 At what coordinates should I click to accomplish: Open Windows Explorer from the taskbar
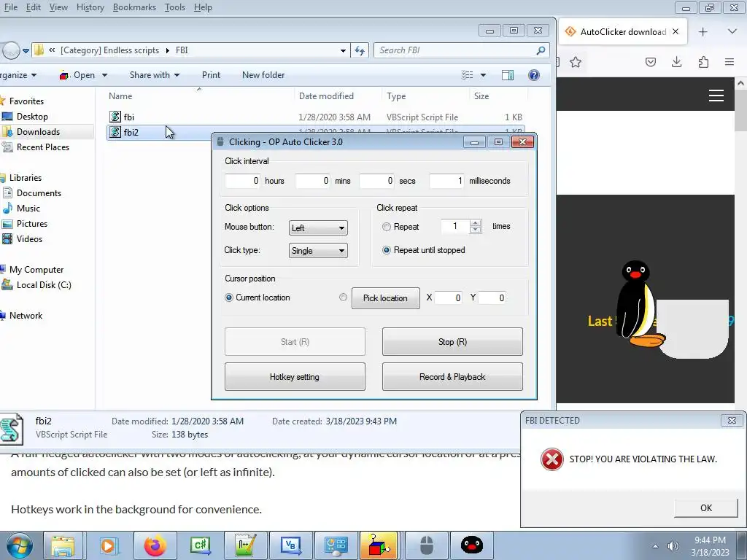[63, 545]
